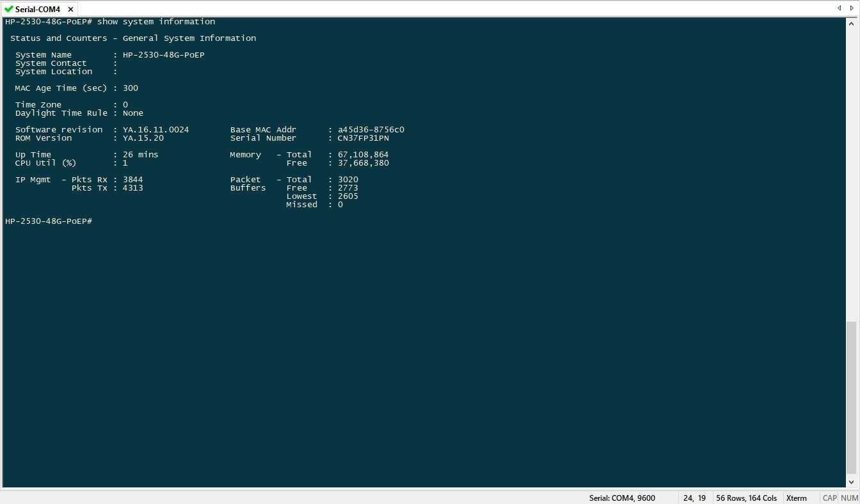Click System Name value HP-2530-48G-PoEP

pyautogui.click(x=164, y=55)
